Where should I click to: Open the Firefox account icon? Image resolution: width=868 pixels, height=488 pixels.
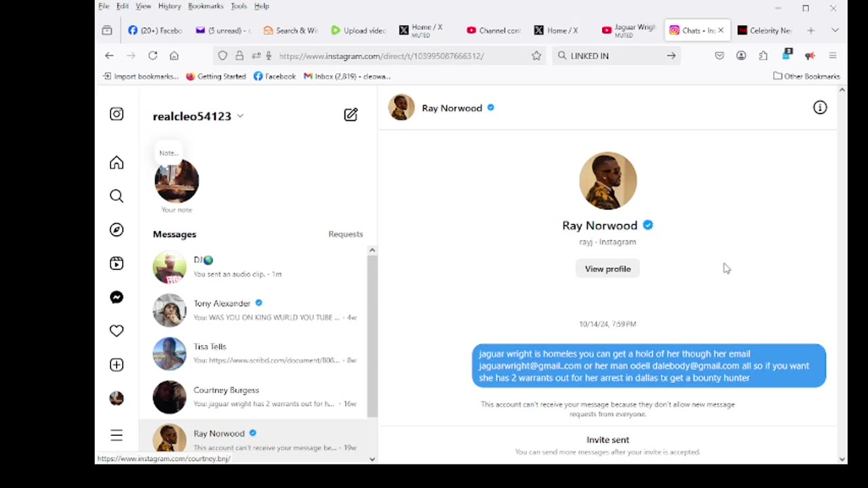(x=741, y=56)
